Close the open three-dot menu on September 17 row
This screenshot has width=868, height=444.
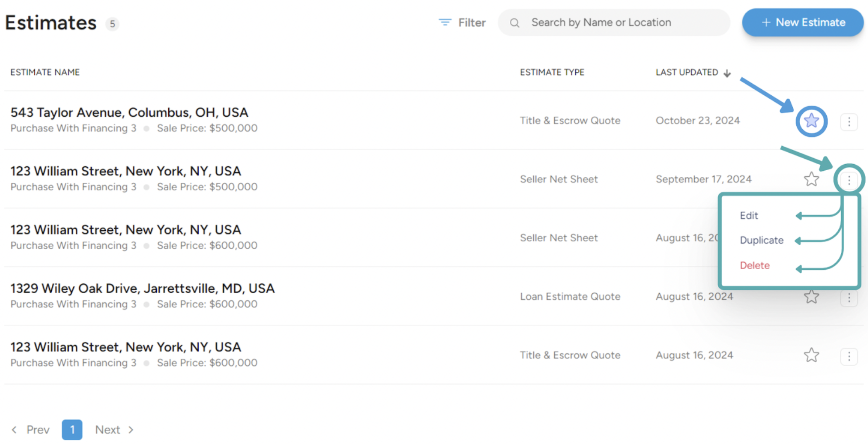849,180
